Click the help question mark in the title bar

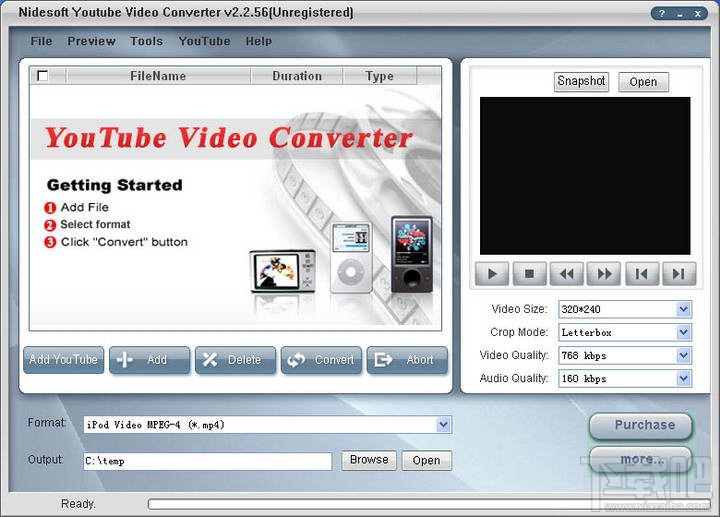662,13
